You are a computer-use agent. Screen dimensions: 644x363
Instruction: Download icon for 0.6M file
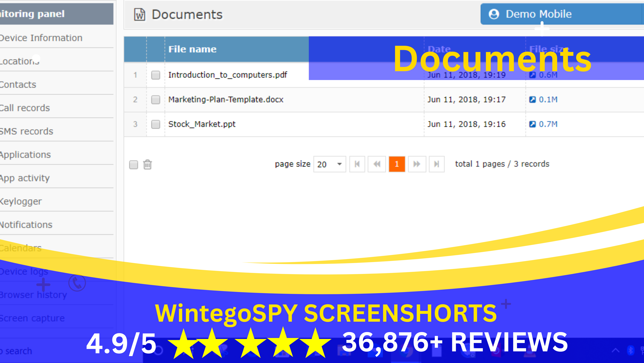point(532,75)
